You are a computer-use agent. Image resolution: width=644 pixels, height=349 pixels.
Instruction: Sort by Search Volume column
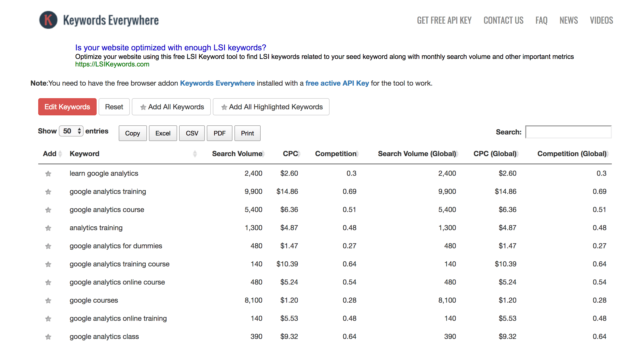[238, 154]
